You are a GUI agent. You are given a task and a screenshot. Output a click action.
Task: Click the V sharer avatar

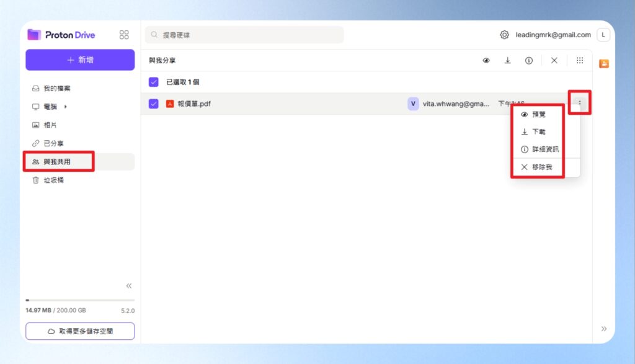(413, 104)
